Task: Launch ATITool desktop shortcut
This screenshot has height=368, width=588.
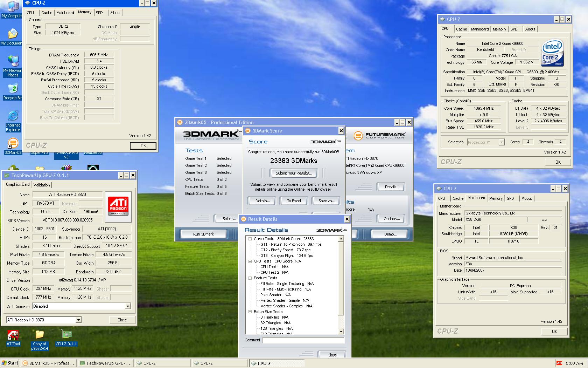Action: pyautogui.click(x=13, y=338)
